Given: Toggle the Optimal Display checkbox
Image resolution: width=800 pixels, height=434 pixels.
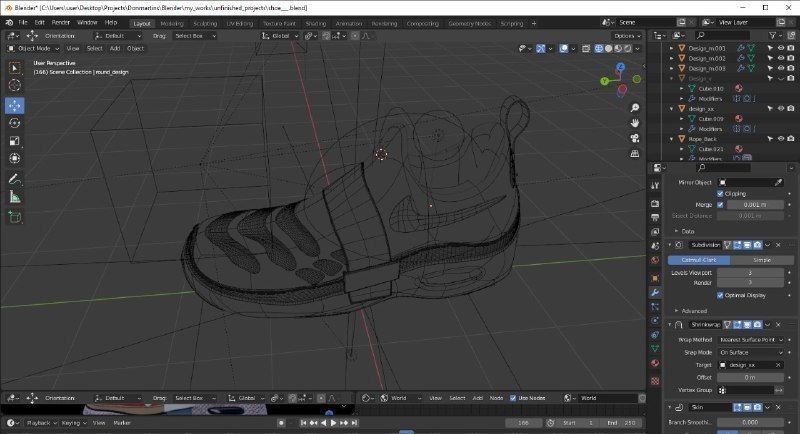Looking at the screenshot, I should click(x=720, y=295).
